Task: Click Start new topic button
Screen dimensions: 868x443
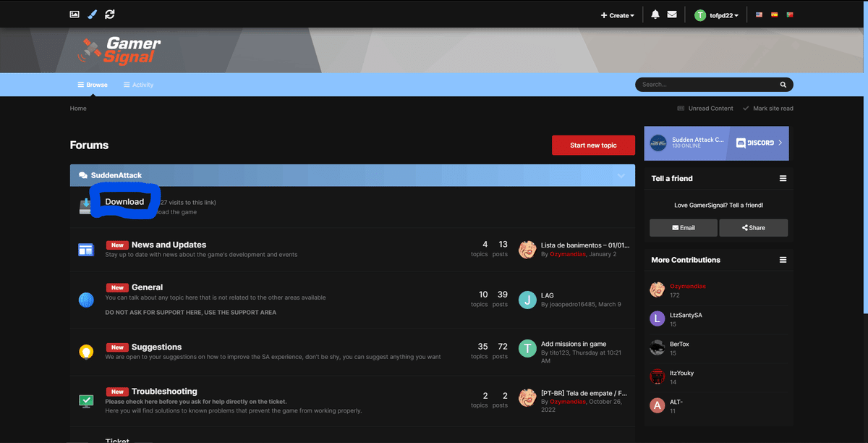Action: [x=593, y=145]
